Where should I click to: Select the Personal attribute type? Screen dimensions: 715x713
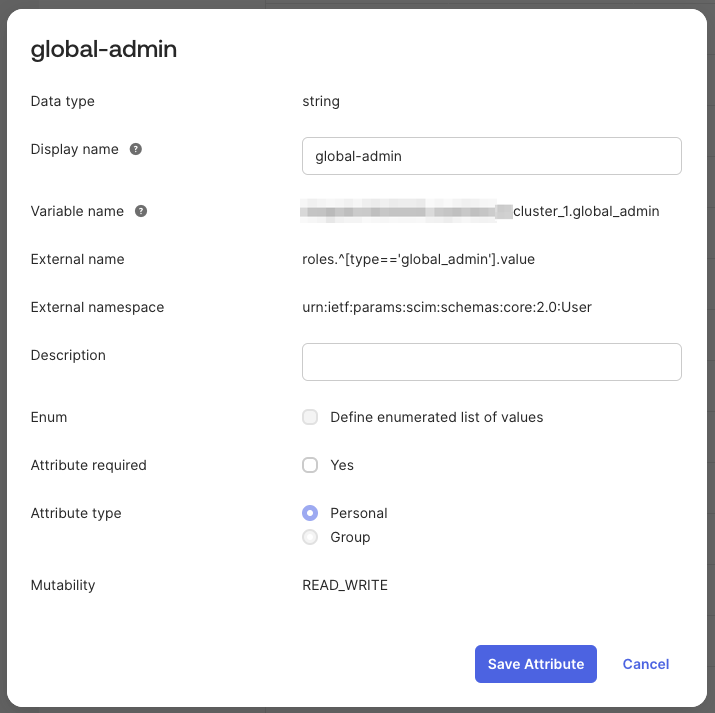[x=310, y=513]
